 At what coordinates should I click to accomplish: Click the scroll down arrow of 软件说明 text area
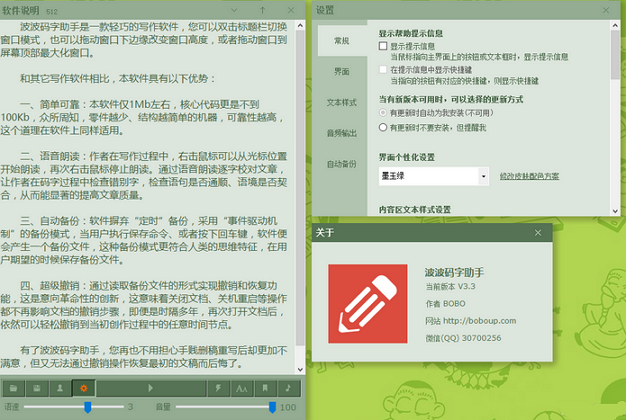pos(300,370)
